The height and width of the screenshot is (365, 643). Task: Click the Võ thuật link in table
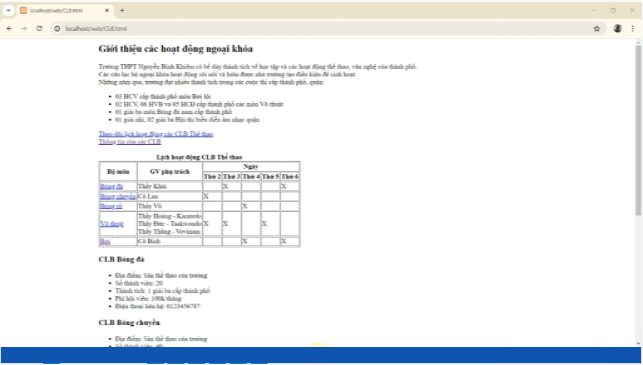[112, 224]
